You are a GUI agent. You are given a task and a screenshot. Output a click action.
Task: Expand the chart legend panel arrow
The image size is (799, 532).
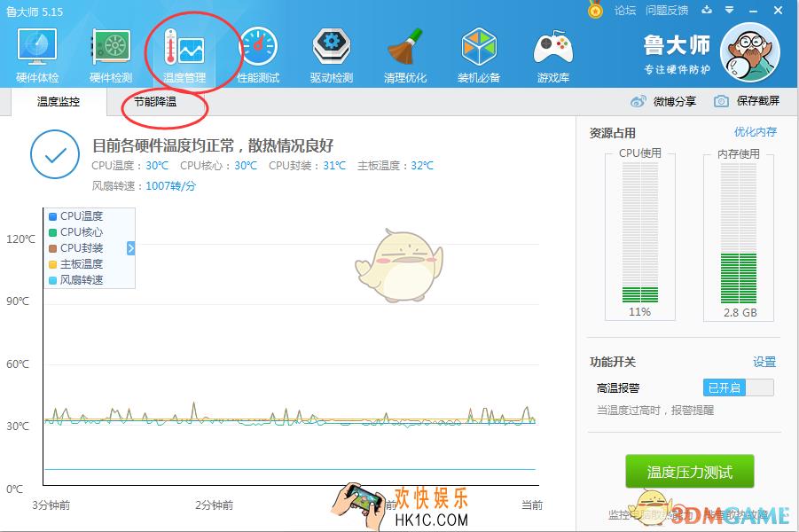tap(131, 248)
